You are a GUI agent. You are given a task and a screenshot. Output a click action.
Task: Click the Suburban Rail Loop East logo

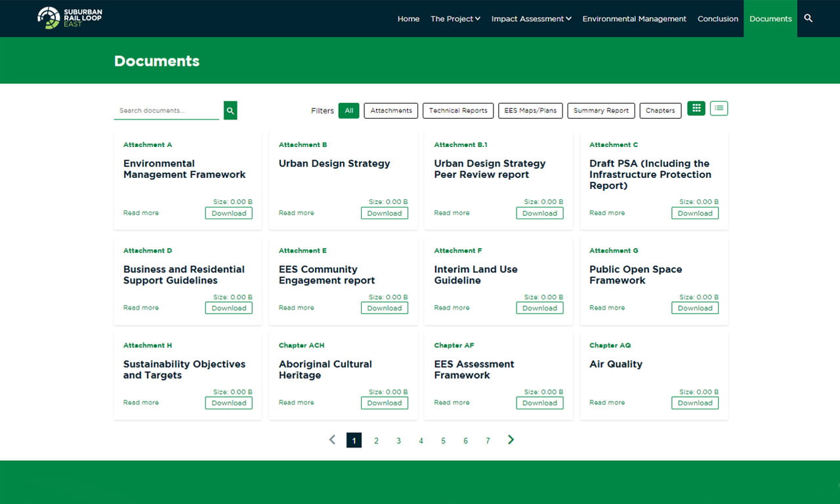[x=70, y=18]
